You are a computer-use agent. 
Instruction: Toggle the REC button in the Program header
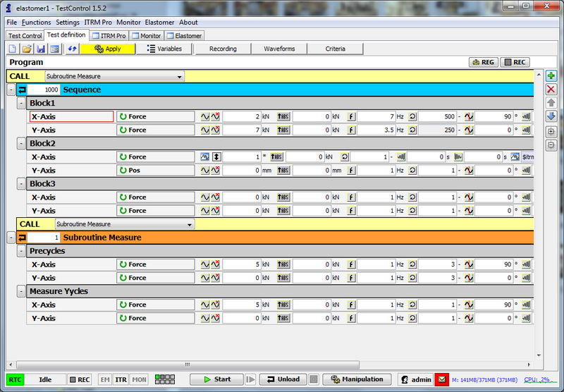[515, 62]
